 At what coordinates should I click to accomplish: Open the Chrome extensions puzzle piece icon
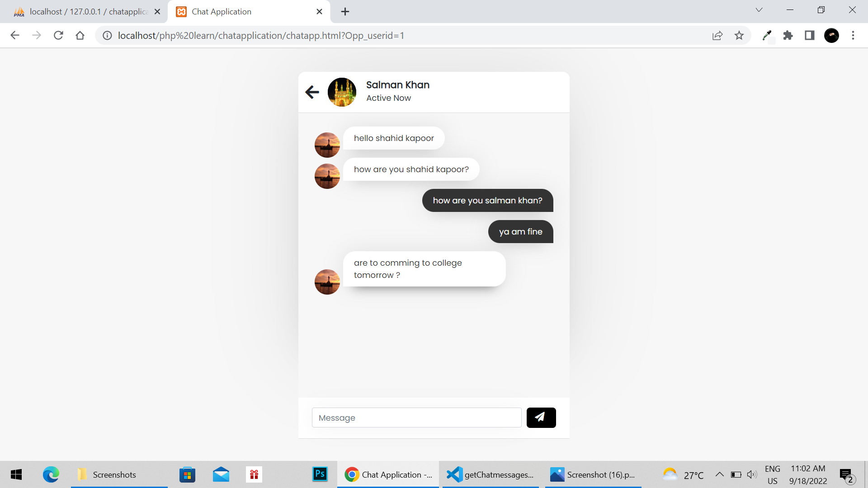click(x=788, y=35)
